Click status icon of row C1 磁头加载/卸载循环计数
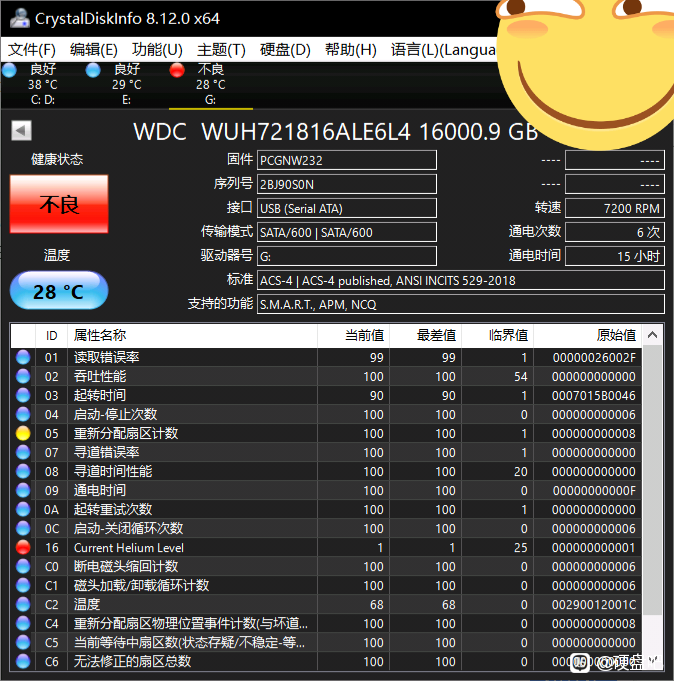The width and height of the screenshot is (674, 681). tap(23, 585)
